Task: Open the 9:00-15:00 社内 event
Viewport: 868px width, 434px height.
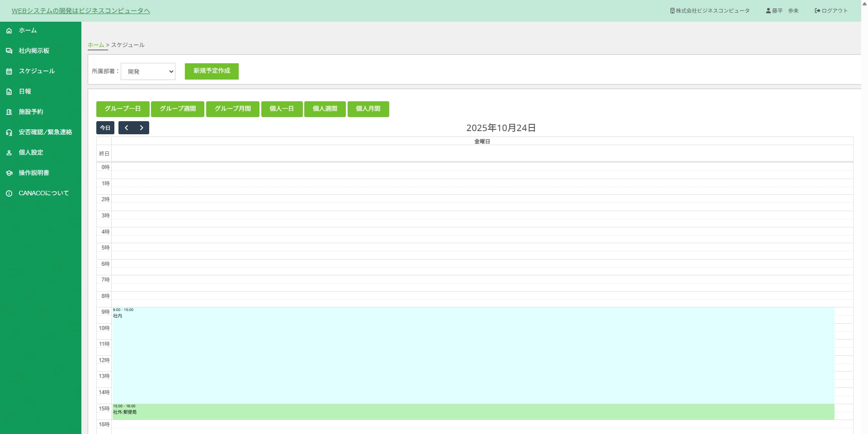Action: point(472,355)
